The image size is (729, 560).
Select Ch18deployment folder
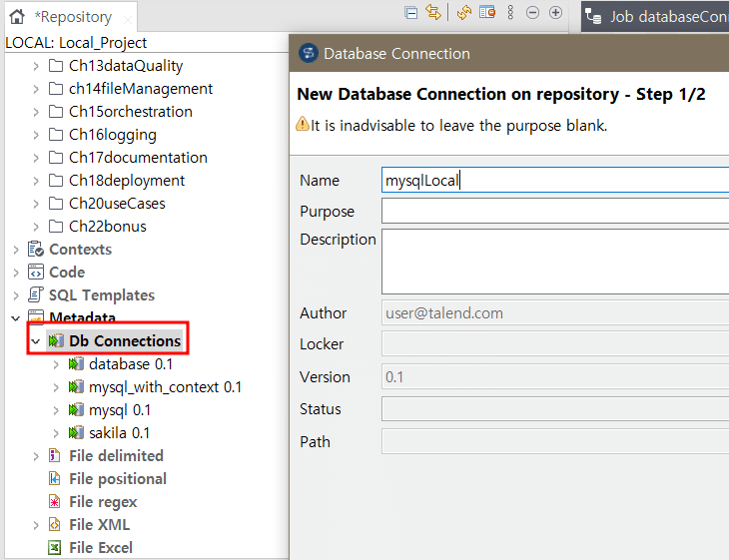tap(127, 181)
